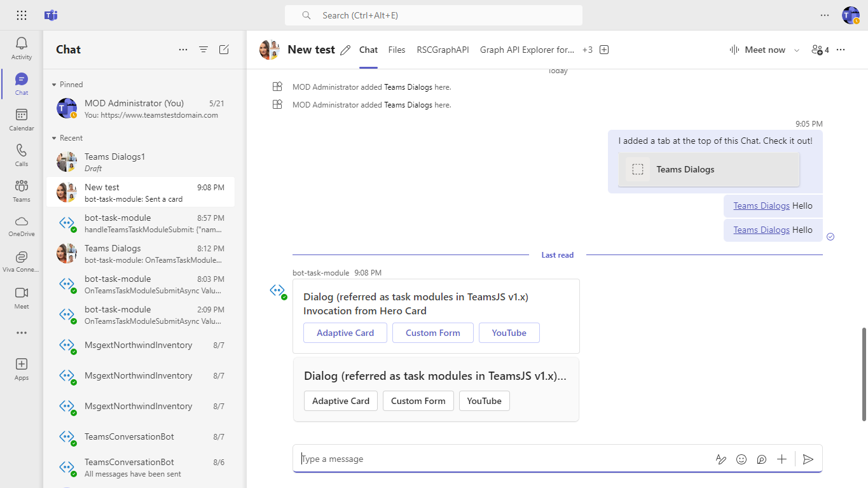
Task: Add a new tab to chat
Action: point(604,50)
